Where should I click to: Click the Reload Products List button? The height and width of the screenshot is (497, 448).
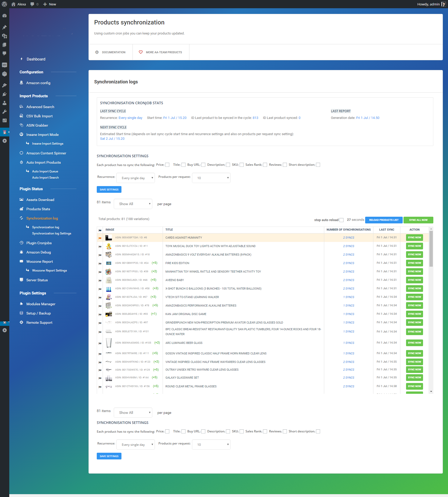tap(384, 220)
